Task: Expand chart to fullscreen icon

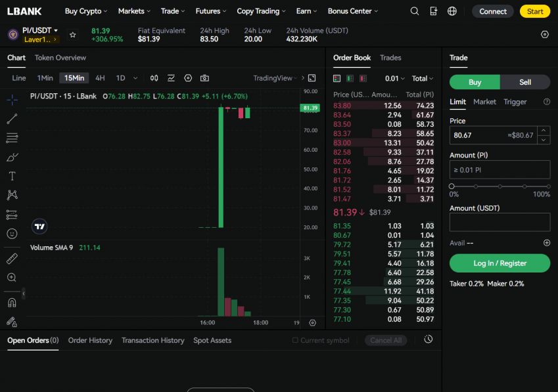Action: [312, 78]
